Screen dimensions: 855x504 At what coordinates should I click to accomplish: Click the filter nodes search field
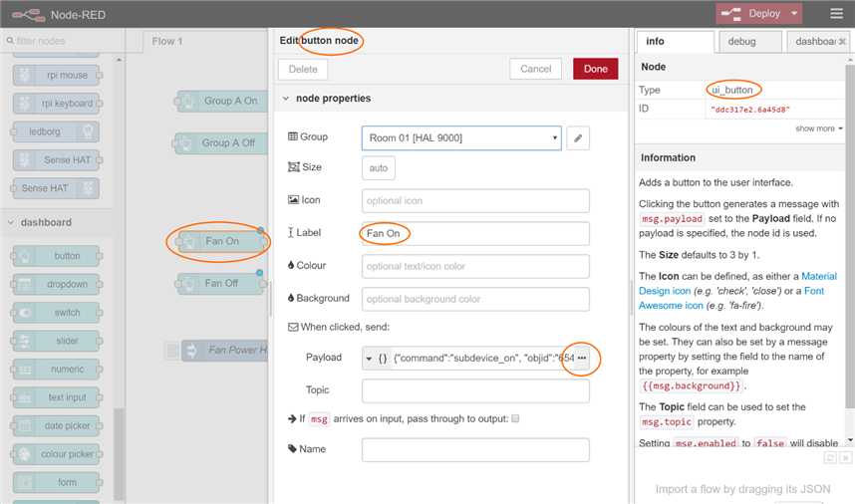click(x=63, y=41)
